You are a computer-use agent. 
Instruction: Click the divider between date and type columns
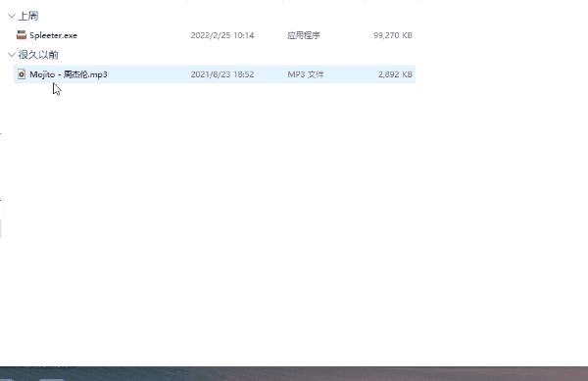pos(283,2)
